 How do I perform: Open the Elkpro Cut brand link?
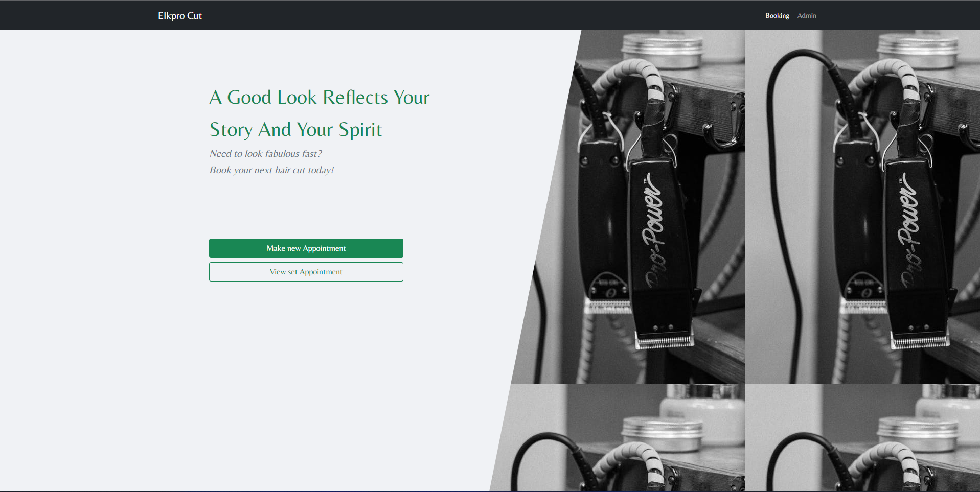(x=180, y=16)
